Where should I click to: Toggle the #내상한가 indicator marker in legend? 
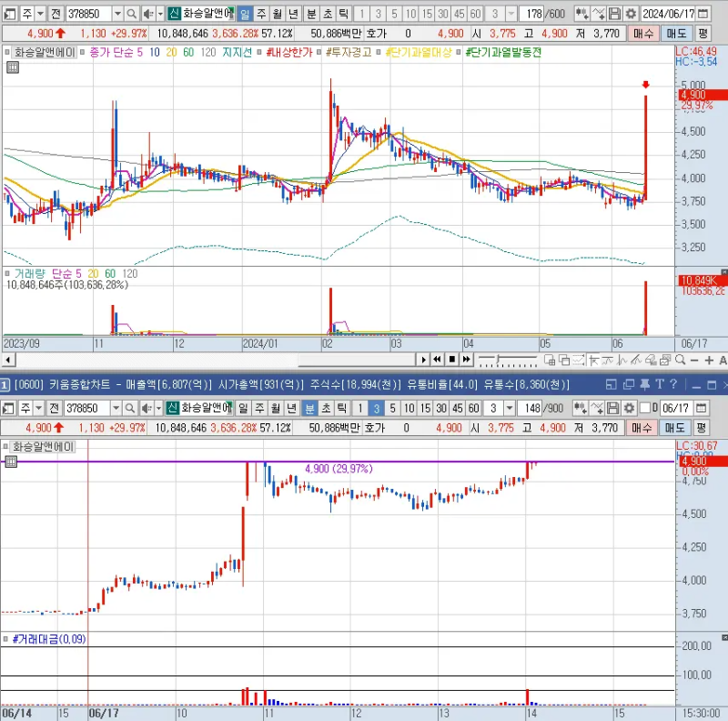[x=258, y=53]
